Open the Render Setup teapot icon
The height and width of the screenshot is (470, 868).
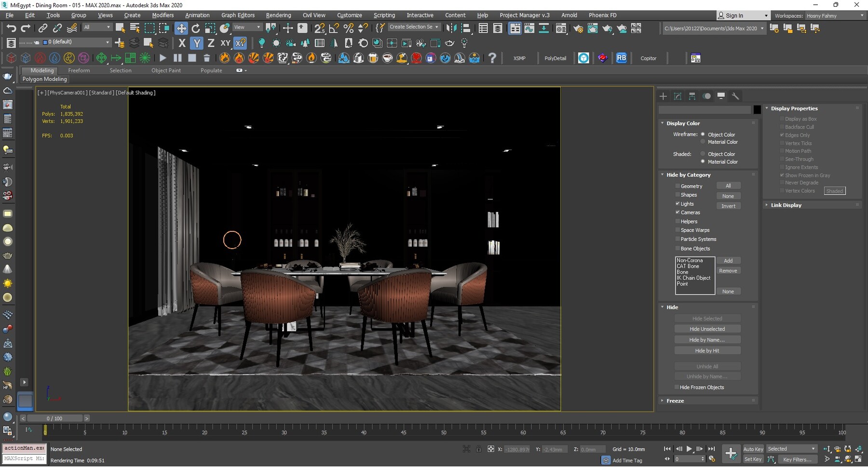578,28
